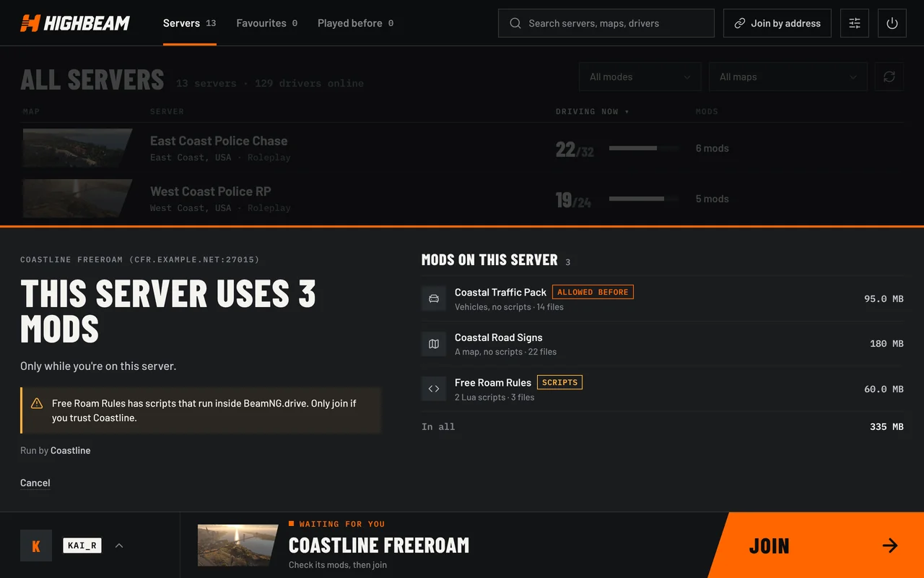Click Cancel on the mods prompt
924x578 pixels.
35,483
